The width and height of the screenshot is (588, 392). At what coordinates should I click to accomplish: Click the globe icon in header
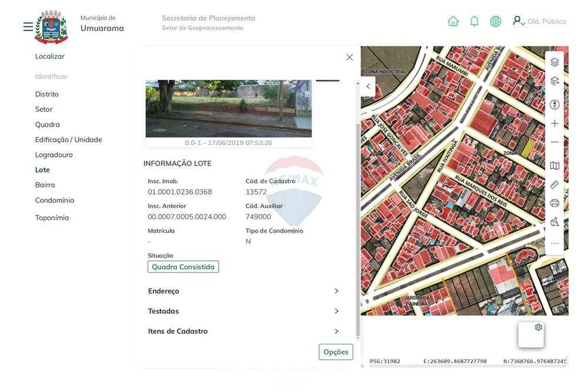495,21
